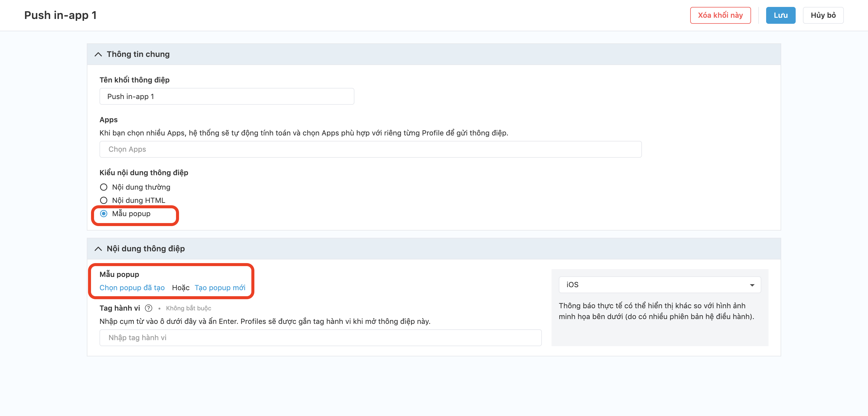This screenshot has width=868, height=416.
Task: Click the Thông tin chung section header
Action: [x=138, y=54]
